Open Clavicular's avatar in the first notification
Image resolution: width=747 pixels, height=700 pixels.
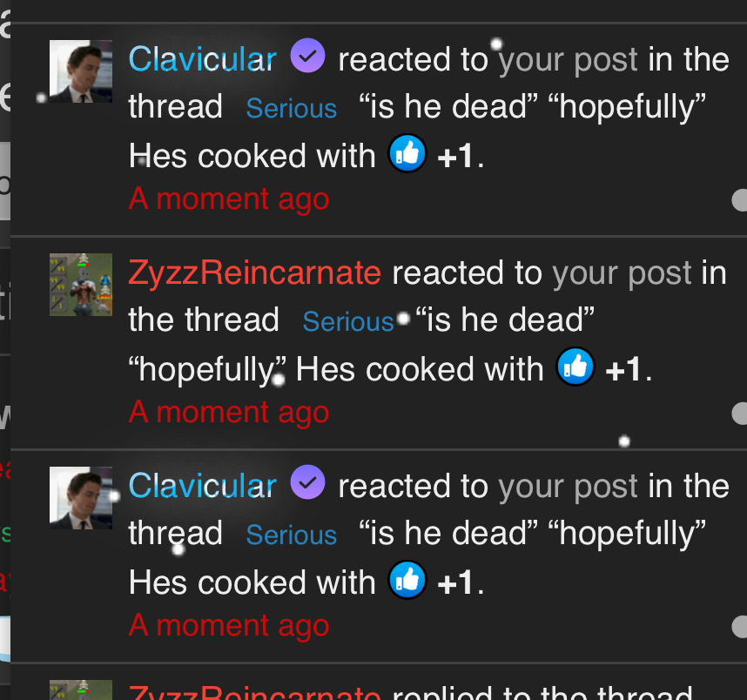pos(81,71)
